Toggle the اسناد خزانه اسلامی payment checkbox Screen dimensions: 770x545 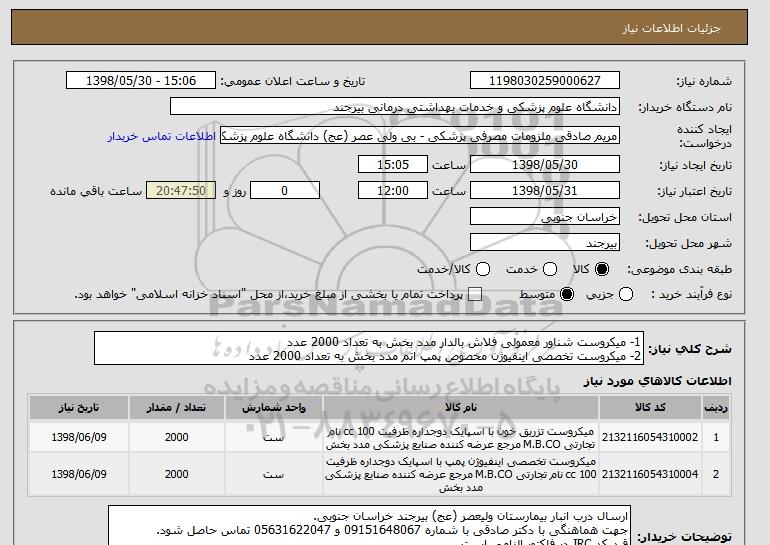pyautogui.click(x=474, y=294)
